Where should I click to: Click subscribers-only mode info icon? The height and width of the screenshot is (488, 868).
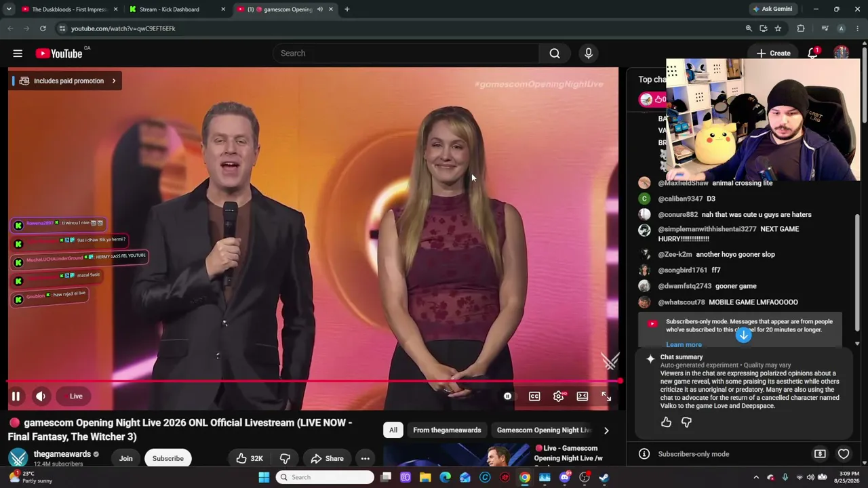pyautogui.click(x=644, y=454)
